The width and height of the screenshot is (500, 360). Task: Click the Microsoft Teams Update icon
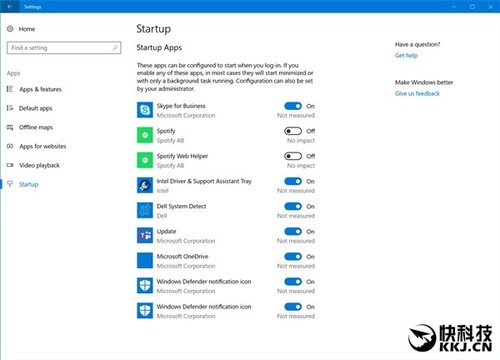tap(145, 236)
